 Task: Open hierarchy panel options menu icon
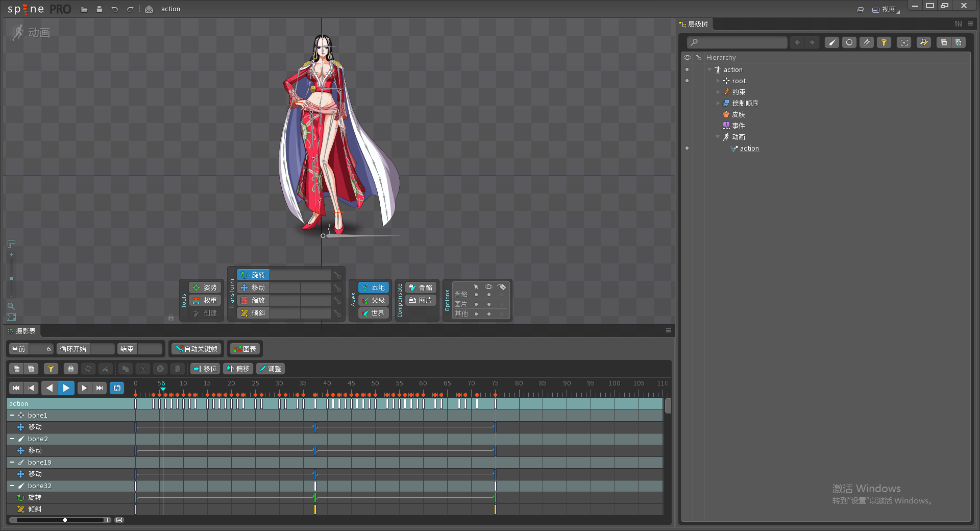pyautogui.click(x=970, y=23)
